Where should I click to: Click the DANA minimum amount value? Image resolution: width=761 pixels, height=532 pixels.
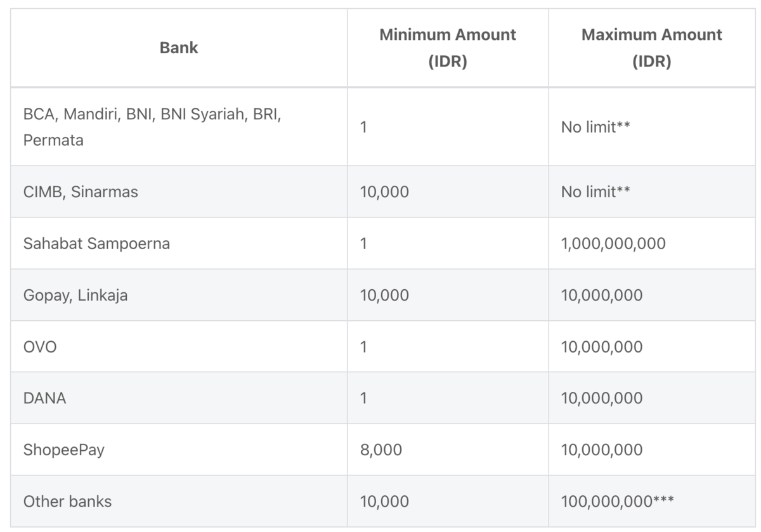(363, 398)
